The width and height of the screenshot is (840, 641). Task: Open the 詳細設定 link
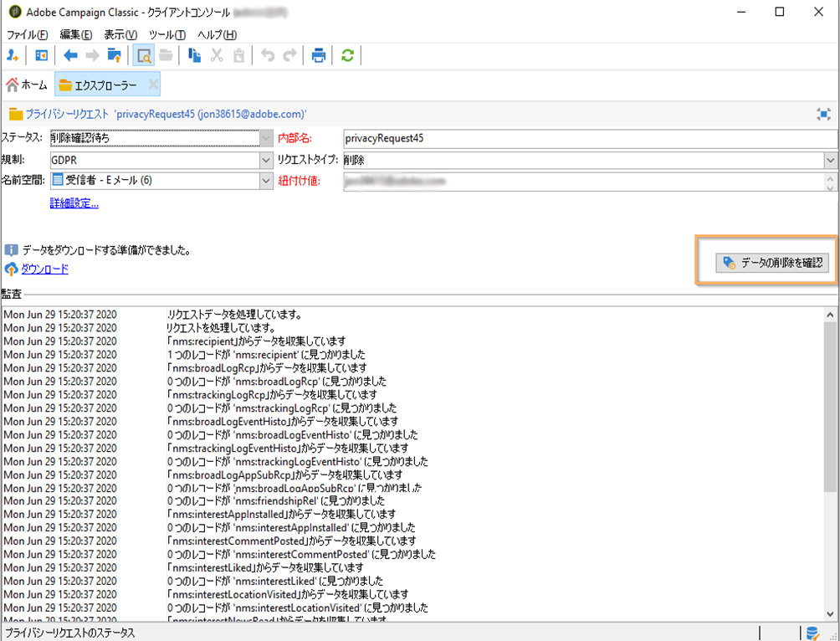(x=74, y=203)
